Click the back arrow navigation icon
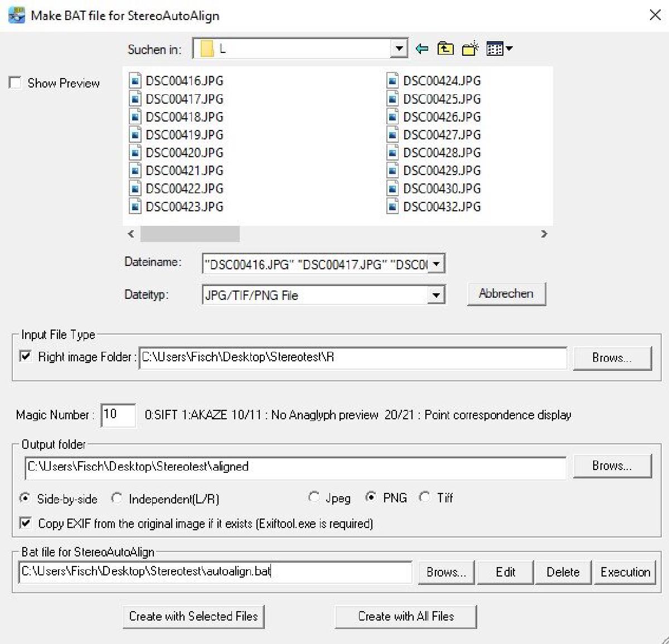The image size is (669, 644). pos(422,49)
